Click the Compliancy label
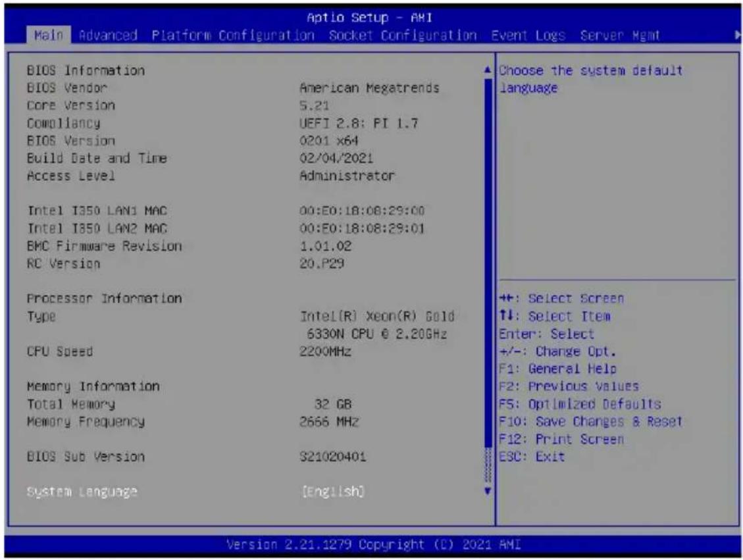 coord(63,123)
